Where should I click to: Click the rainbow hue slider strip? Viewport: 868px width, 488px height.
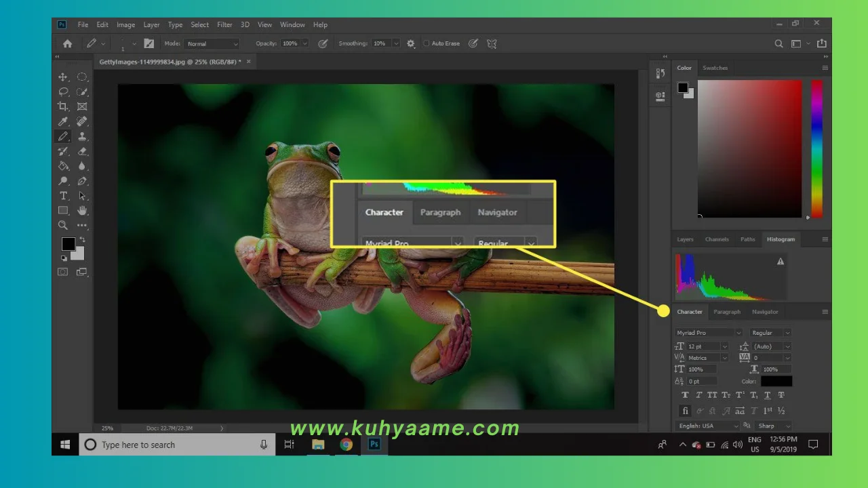point(817,148)
